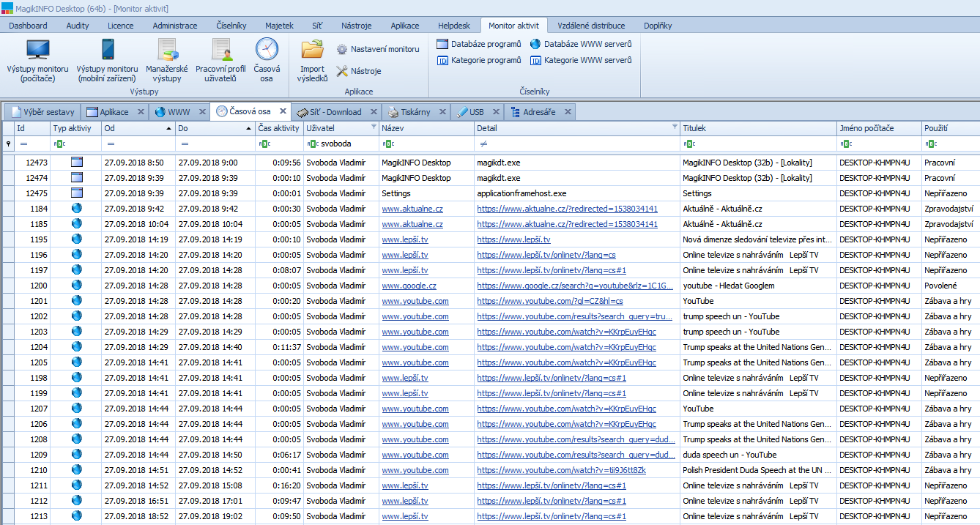Open Databáze programů
The height and width of the screenshot is (525, 980).
point(479,44)
